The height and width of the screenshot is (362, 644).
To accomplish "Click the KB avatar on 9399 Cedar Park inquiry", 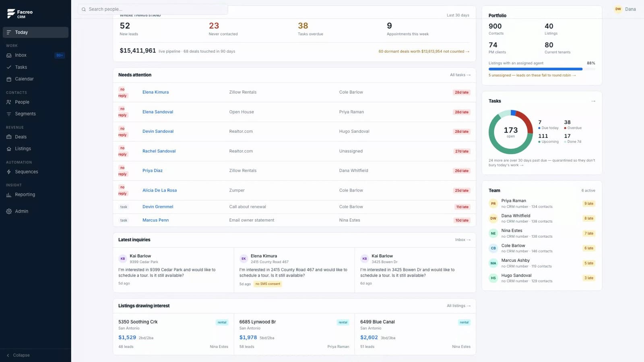I will click(123, 259).
